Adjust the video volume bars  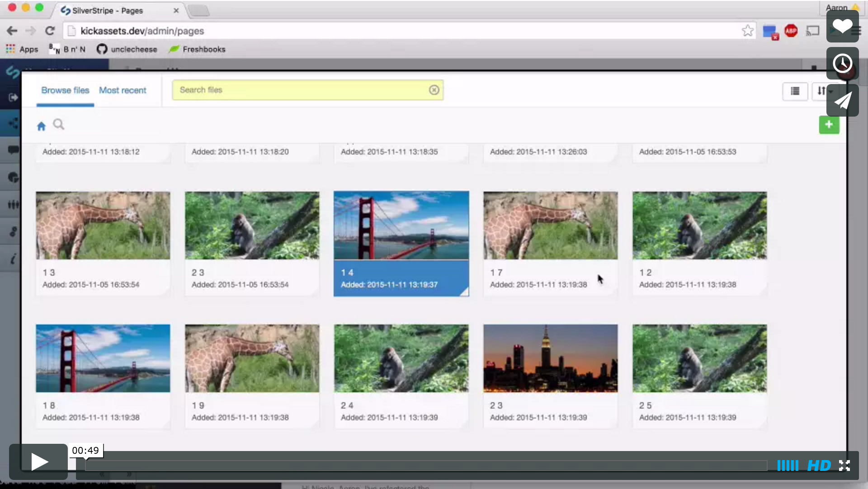(x=788, y=465)
